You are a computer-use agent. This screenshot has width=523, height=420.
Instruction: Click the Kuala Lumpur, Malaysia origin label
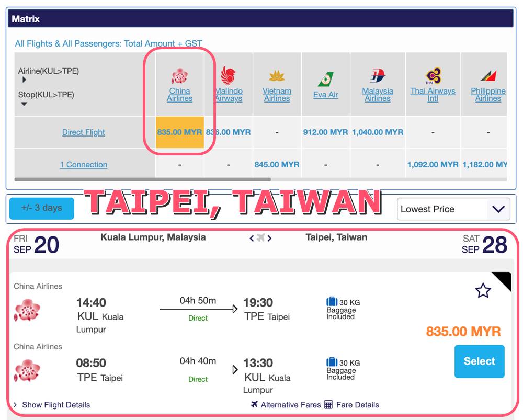click(x=153, y=237)
